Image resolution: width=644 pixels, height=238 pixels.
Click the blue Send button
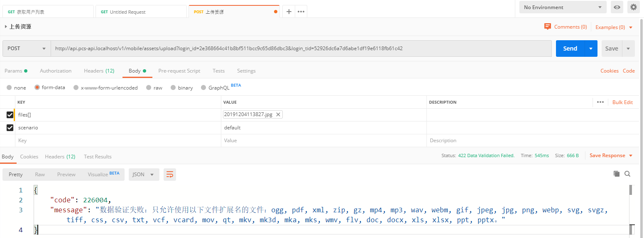(570, 49)
